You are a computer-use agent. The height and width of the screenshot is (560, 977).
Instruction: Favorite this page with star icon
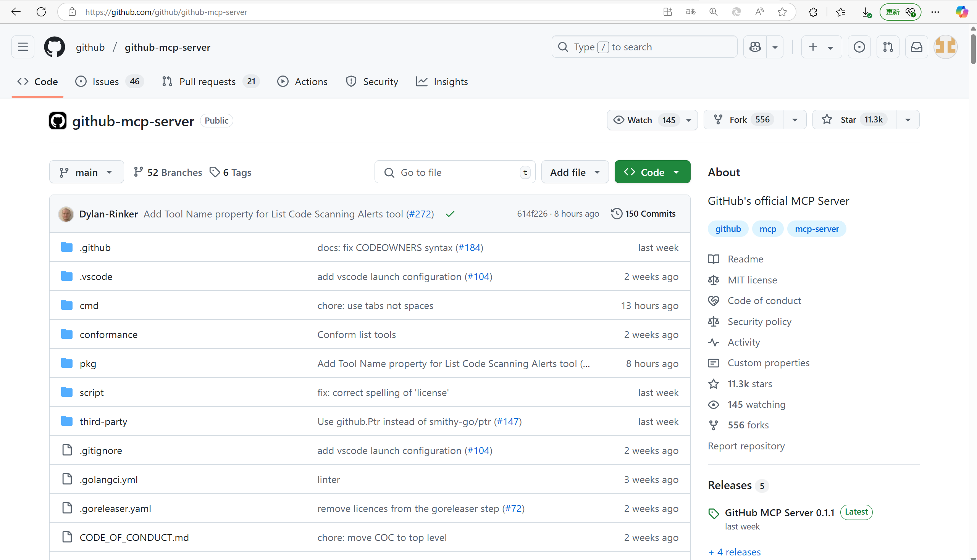tap(782, 12)
